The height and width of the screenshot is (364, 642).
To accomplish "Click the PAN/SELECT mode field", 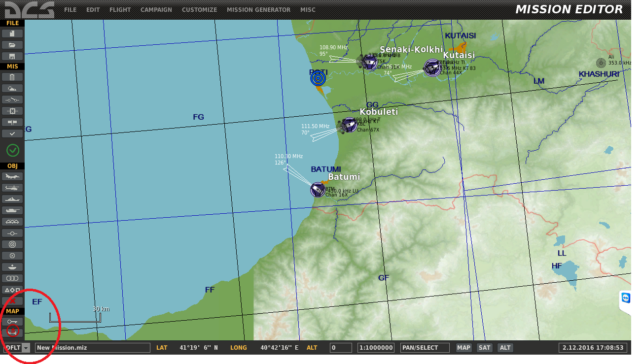I will coord(425,348).
